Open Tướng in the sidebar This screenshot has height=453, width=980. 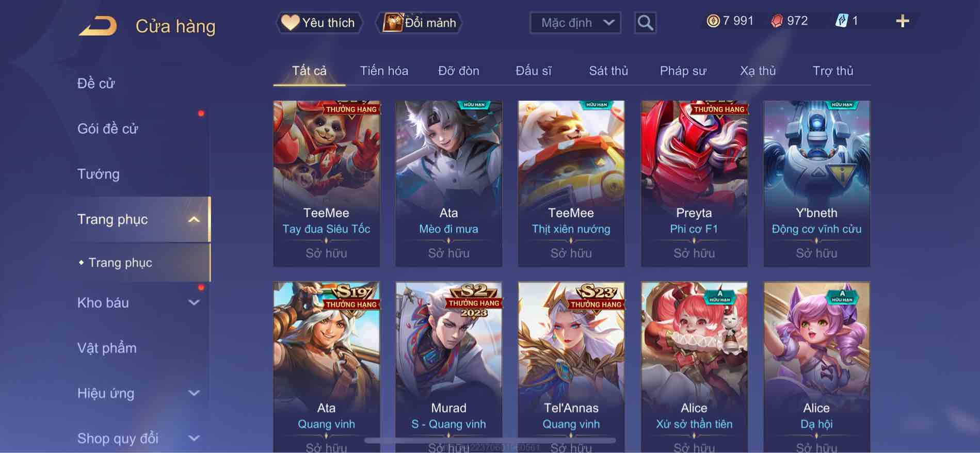point(98,174)
